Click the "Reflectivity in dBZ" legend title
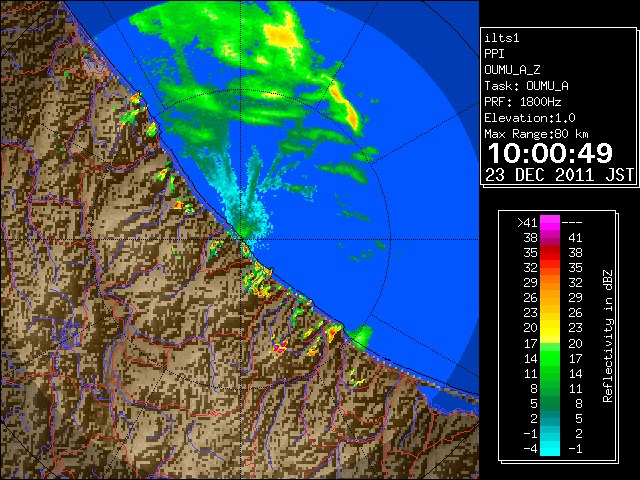Screen dimensions: 640x480 (608, 336)
